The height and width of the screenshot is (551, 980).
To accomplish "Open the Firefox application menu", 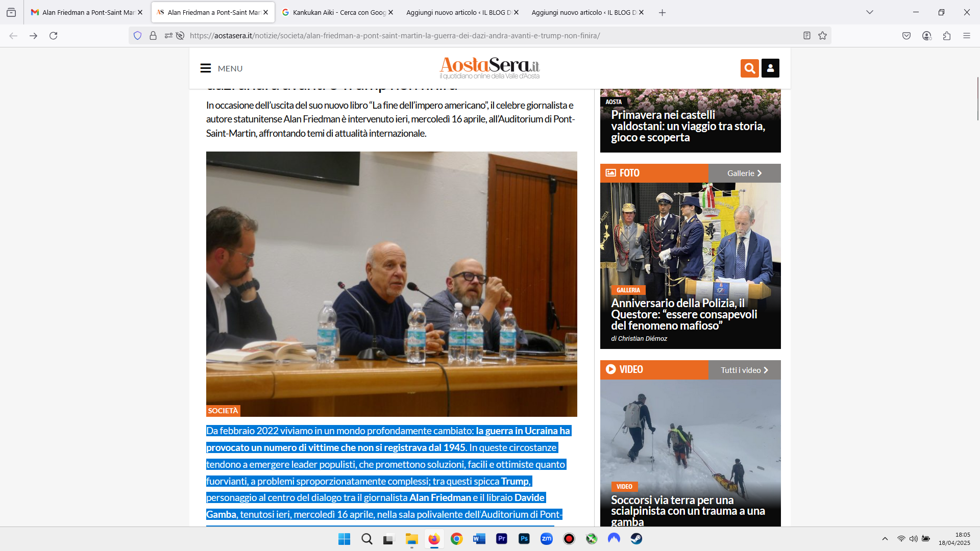I will pyautogui.click(x=967, y=36).
